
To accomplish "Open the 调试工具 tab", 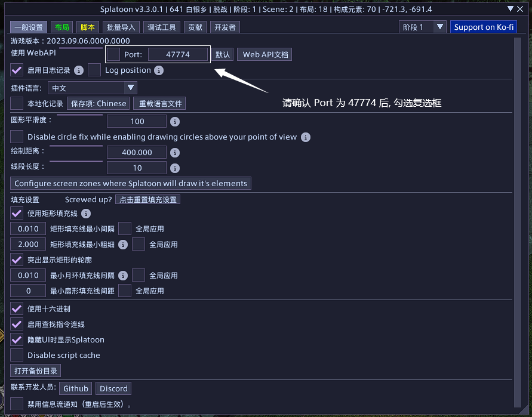I will coord(162,27).
